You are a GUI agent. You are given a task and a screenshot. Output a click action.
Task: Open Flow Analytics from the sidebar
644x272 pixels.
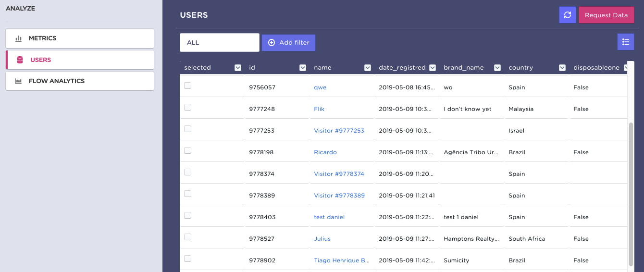click(x=80, y=81)
